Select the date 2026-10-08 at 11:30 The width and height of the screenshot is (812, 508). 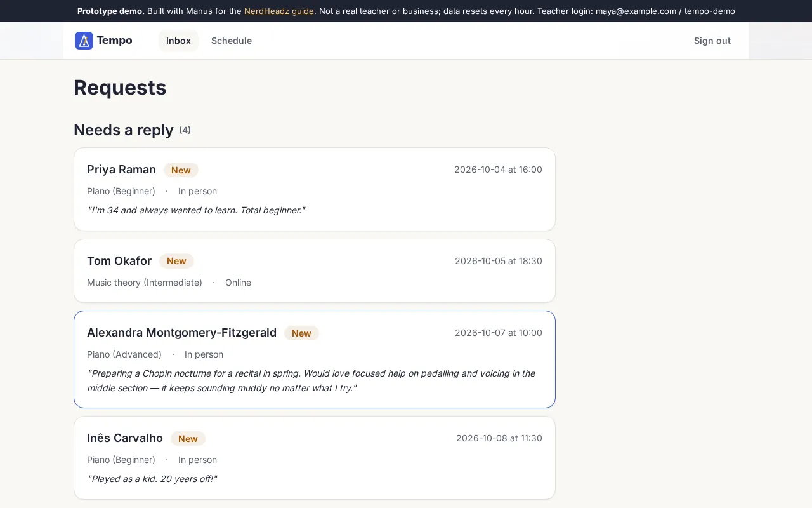[x=499, y=438]
